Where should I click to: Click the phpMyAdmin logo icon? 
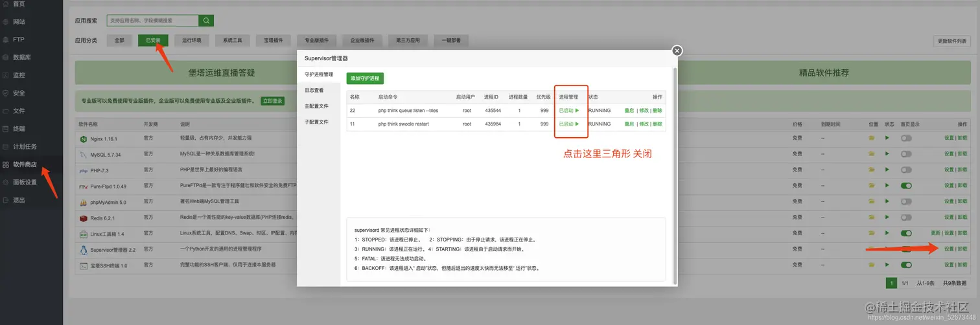pyautogui.click(x=83, y=203)
